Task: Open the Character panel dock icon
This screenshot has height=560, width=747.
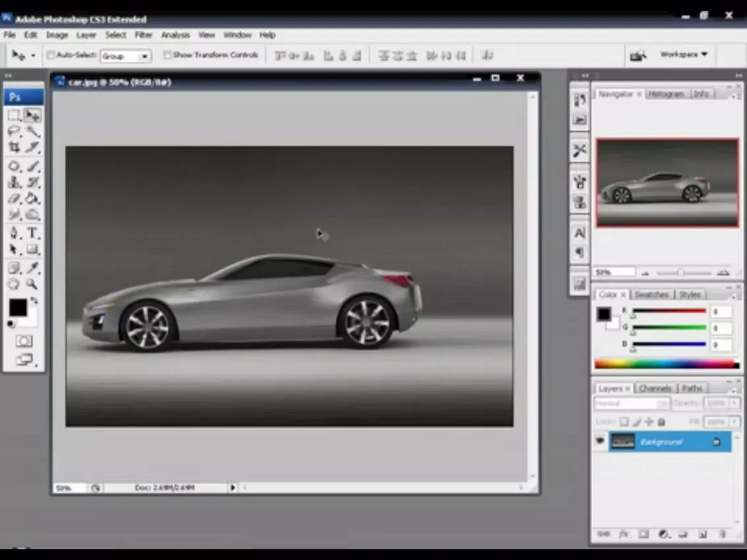Action: click(580, 233)
